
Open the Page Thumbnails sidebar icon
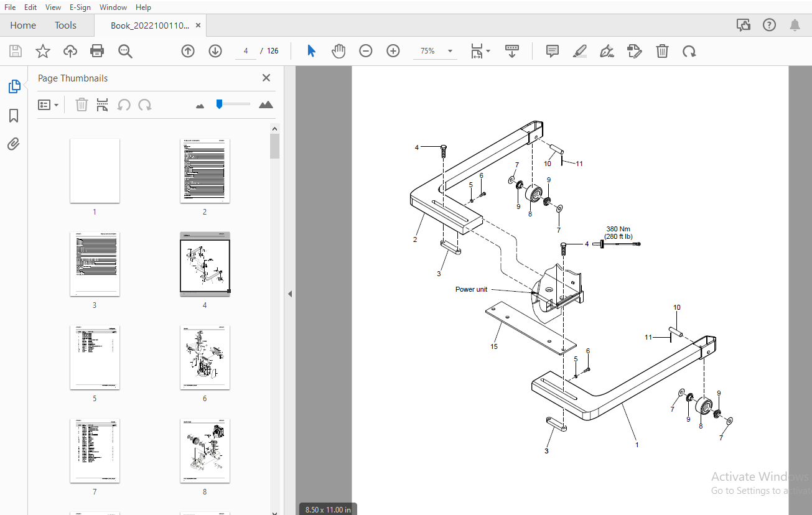(14, 86)
